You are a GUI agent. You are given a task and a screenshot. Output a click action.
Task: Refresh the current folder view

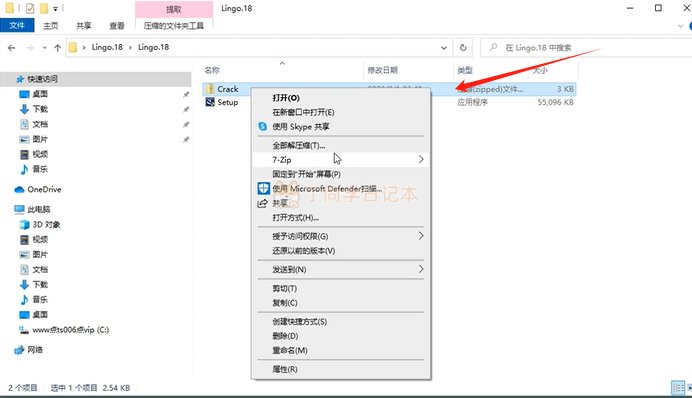click(x=463, y=48)
